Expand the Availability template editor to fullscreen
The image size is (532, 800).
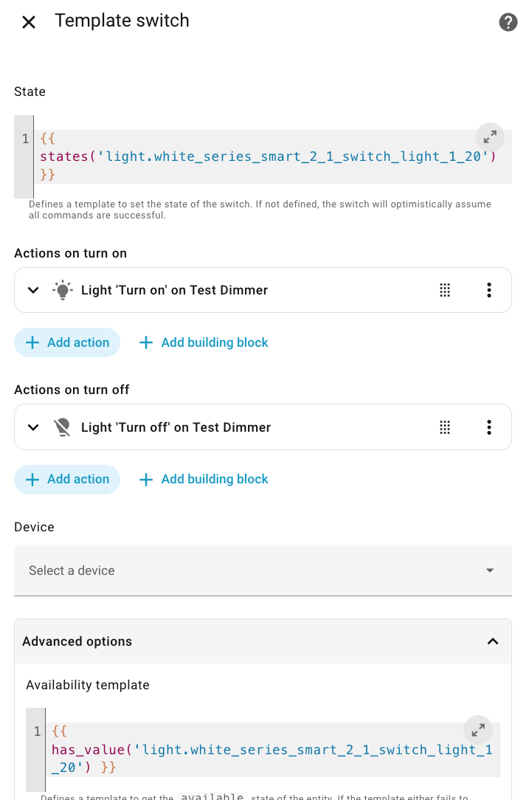click(478, 730)
